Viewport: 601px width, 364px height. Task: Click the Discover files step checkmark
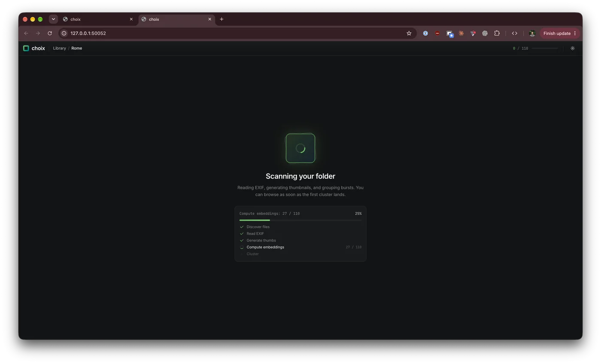pyautogui.click(x=242, y=227)
